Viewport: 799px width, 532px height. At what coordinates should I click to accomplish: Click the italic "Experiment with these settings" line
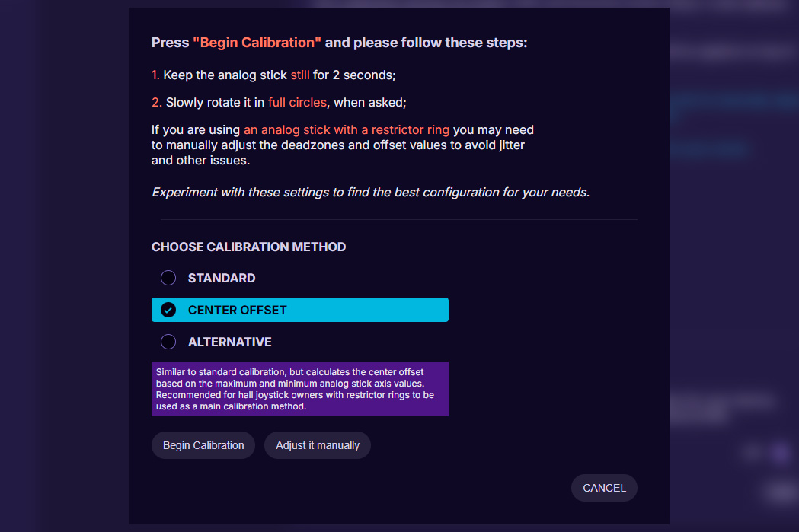pyautogui.click(x=370, y=192)
